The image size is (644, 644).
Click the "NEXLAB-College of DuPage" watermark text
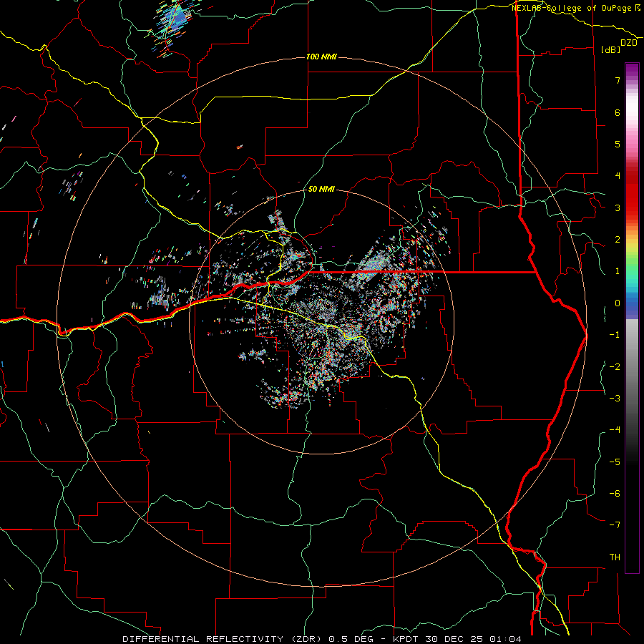(x=572, y=8)
